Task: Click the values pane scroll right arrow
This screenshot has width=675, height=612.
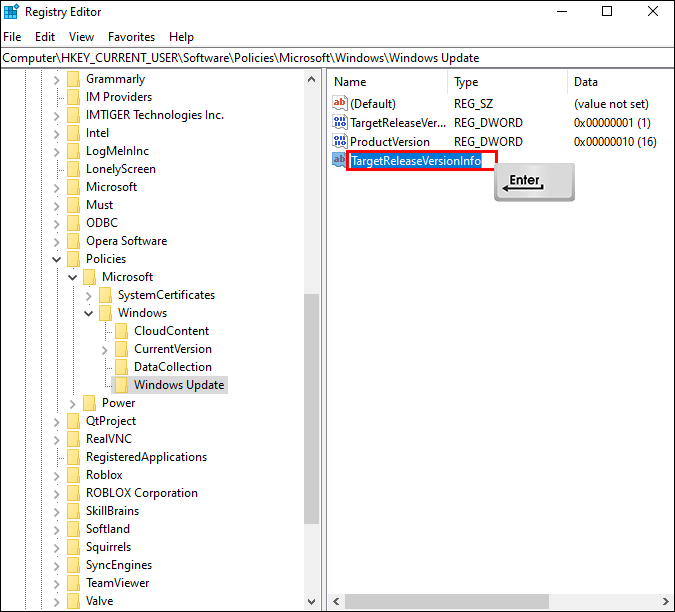Action: point(666,601)
